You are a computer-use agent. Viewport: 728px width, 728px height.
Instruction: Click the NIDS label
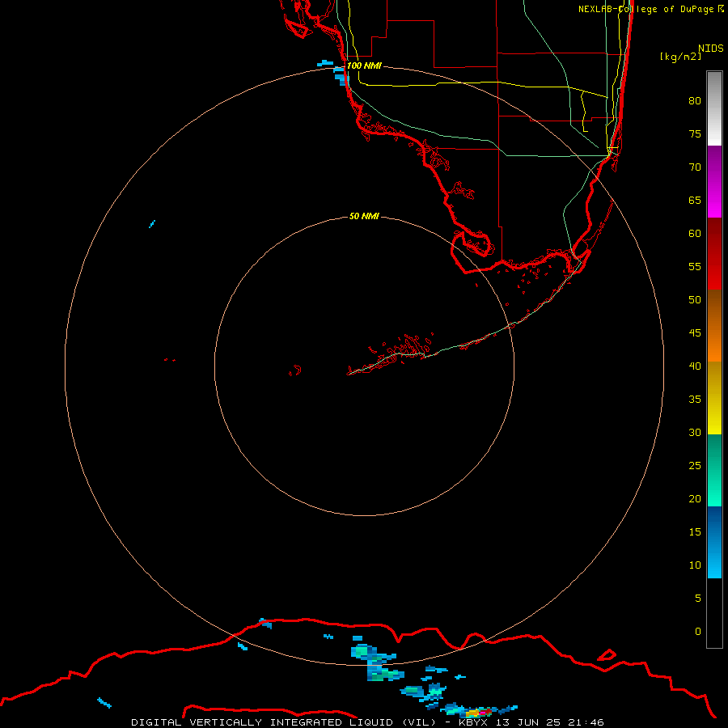pos(711,49)
